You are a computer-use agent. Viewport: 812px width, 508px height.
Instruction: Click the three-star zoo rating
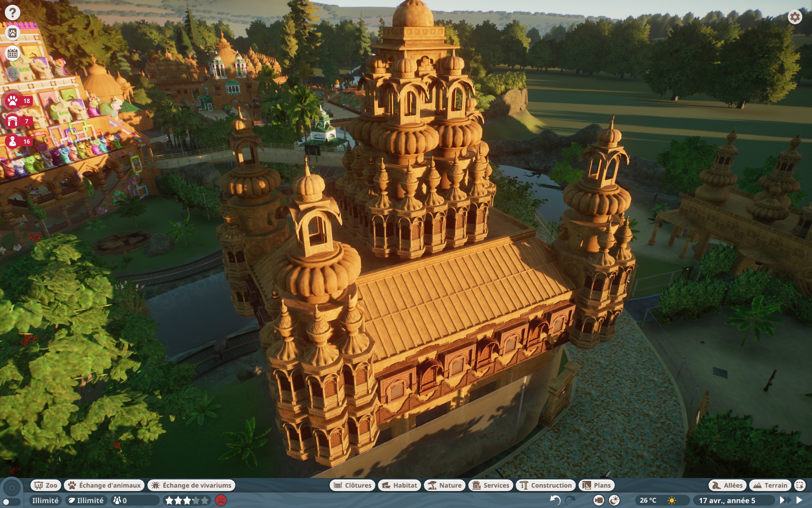coord(187,500)
